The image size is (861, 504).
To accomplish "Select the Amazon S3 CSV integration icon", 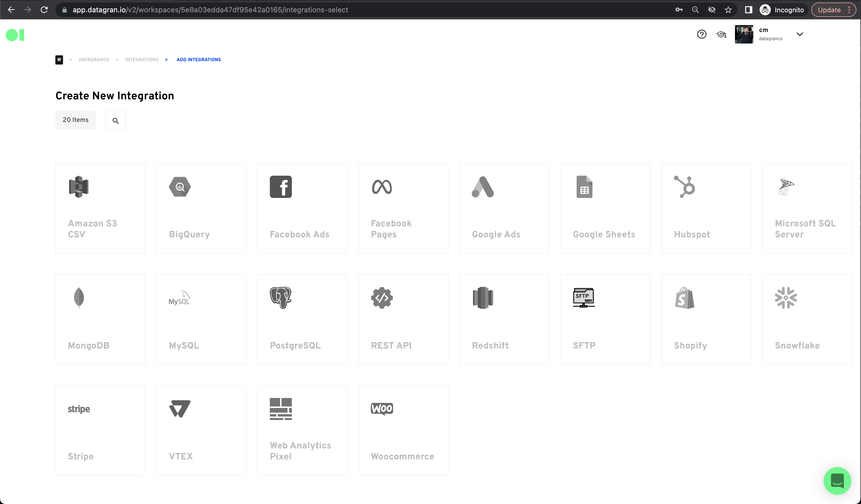I will click(x=79, y=187).
